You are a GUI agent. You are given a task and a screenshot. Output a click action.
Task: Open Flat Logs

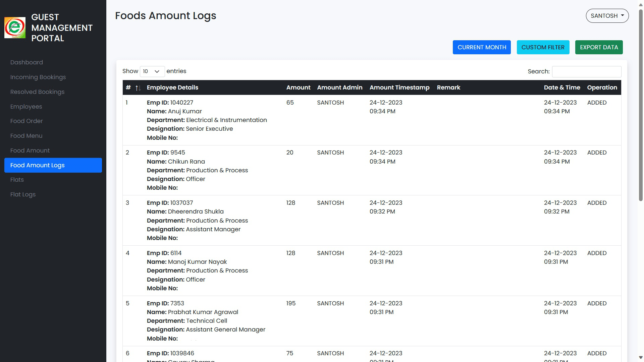coord(23,194)
